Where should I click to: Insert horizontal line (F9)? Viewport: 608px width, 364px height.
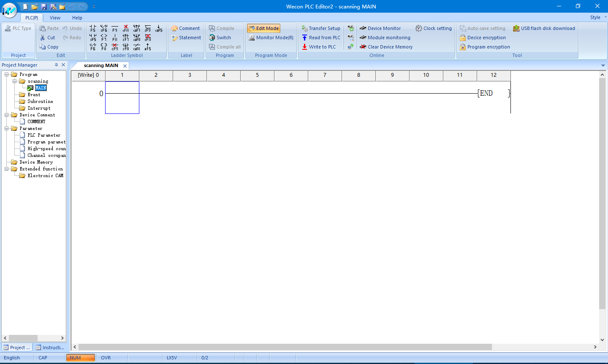click(x=115, y=28)
